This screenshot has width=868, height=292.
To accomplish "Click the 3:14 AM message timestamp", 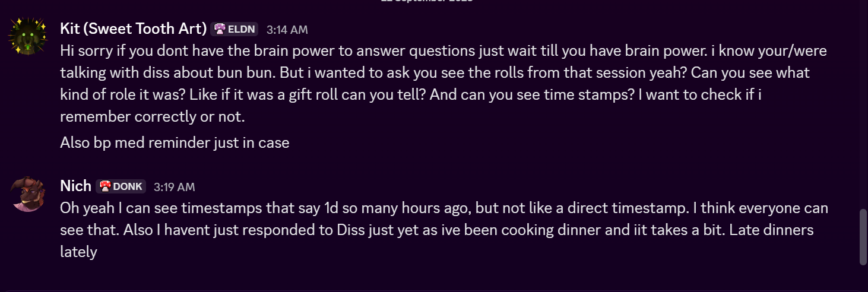I will click(287, 30).
